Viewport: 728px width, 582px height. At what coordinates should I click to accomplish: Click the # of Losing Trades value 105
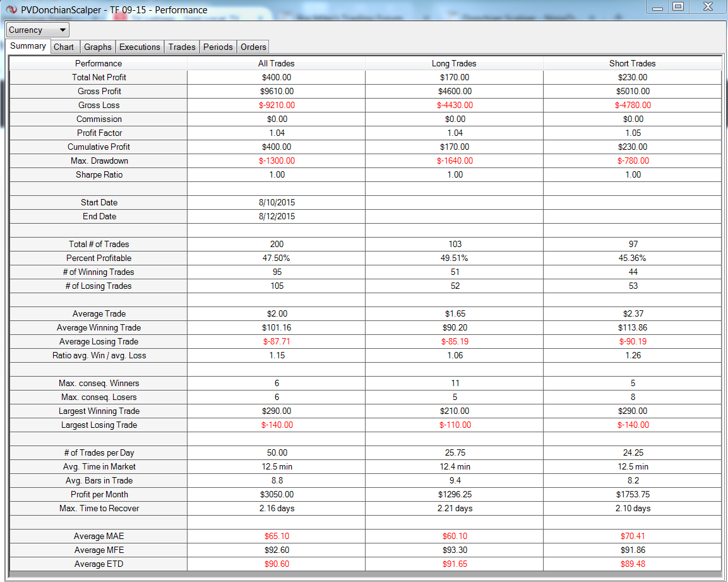(277, 286)
